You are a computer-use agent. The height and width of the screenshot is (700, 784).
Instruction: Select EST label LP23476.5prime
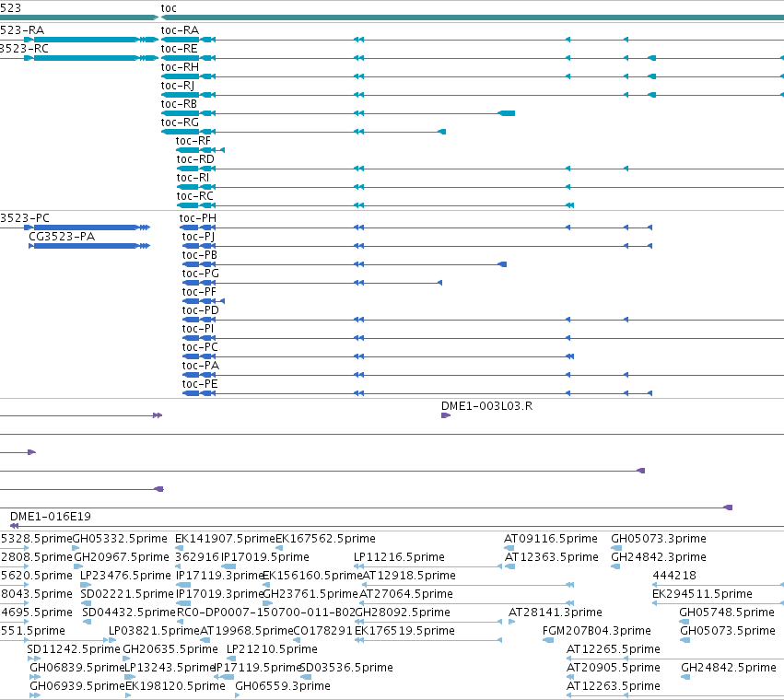[125, 576]
